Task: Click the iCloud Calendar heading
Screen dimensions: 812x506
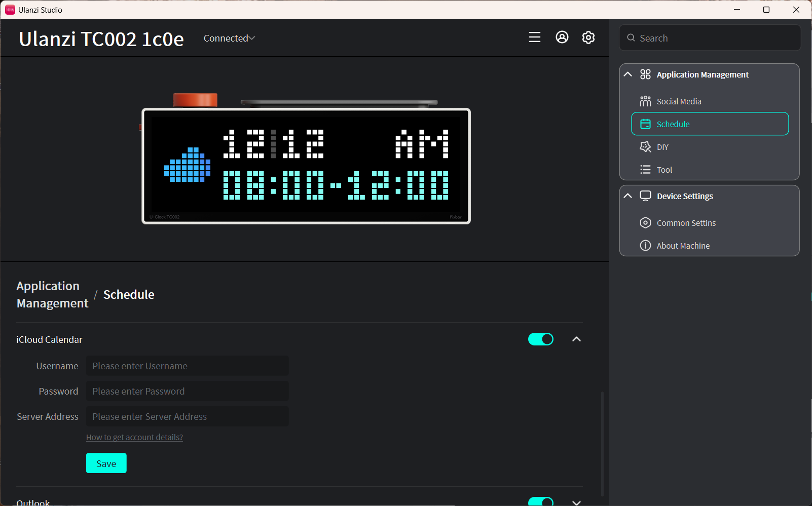Action: pos(49,339)
